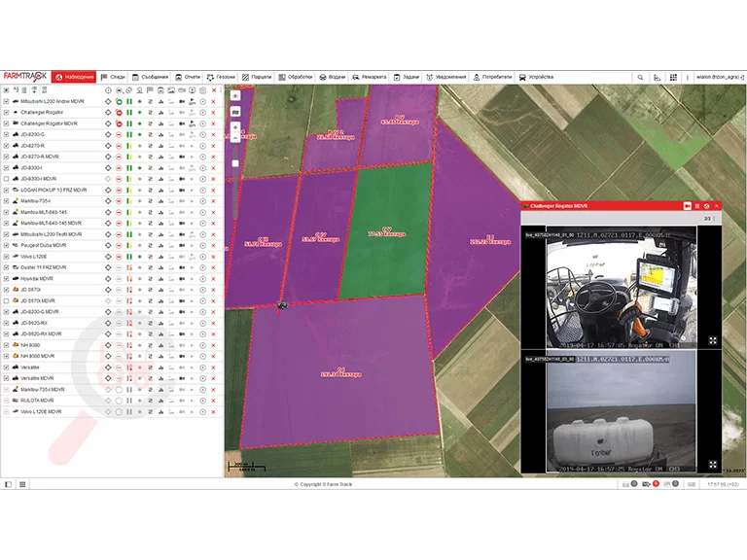Check the JD-8300-I MDVR checkbox
Viewport: 747px width, 560px height.
click(6, 179)
